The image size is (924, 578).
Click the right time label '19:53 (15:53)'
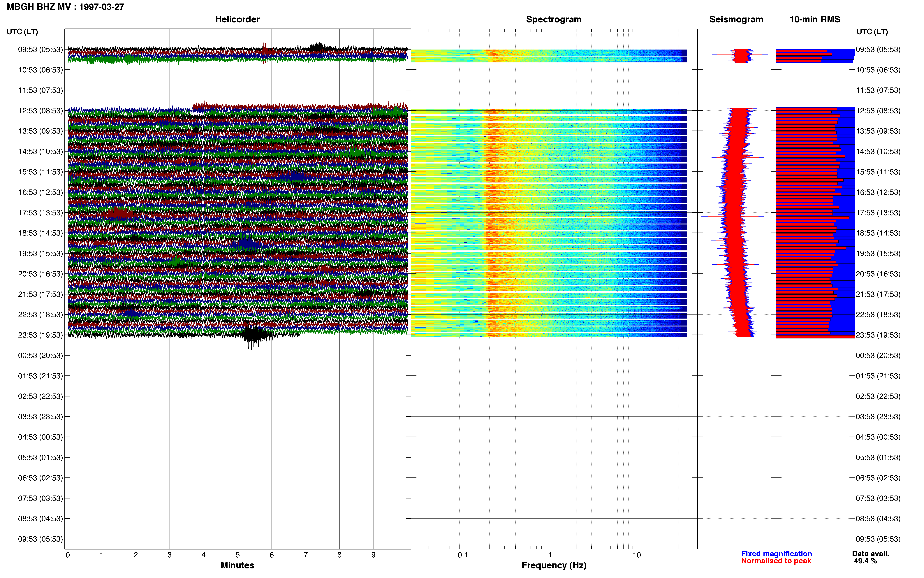pyautogui.click(x=878, y=253)
